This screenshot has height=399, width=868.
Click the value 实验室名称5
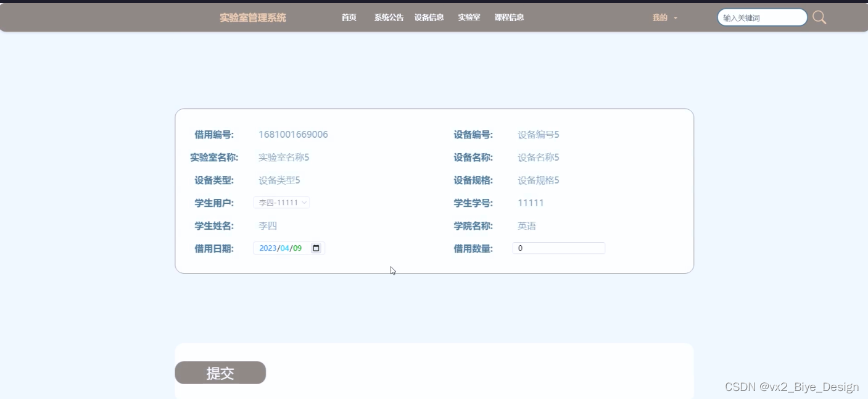coord(284,157)
